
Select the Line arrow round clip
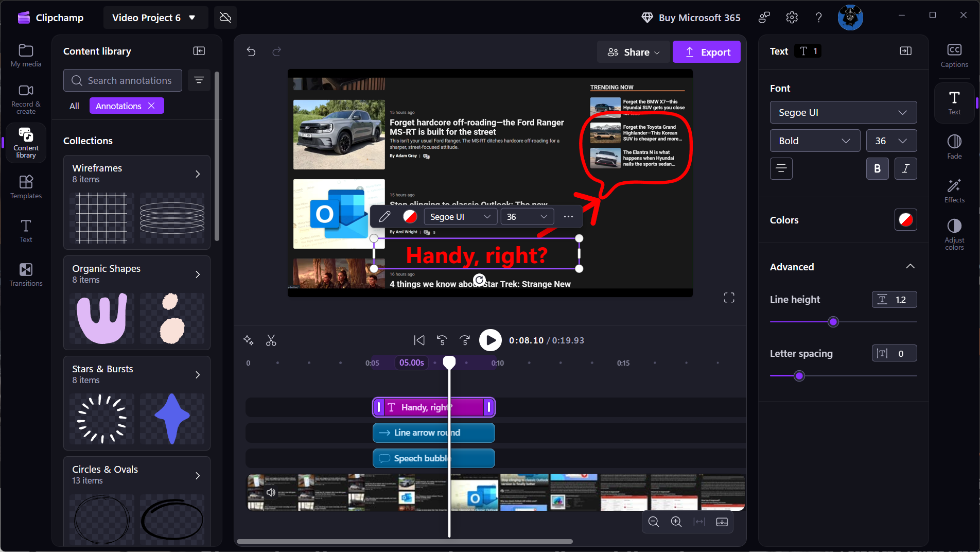click(433, 433)
